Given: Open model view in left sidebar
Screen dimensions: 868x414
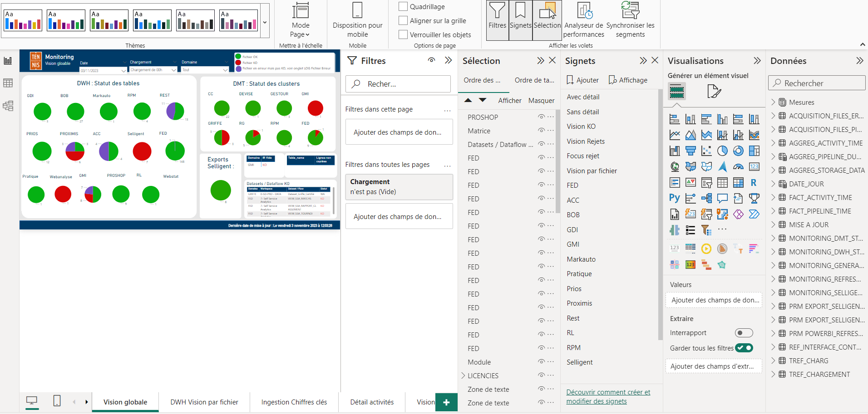Looking at the screenshot, I should coord(8,106).
